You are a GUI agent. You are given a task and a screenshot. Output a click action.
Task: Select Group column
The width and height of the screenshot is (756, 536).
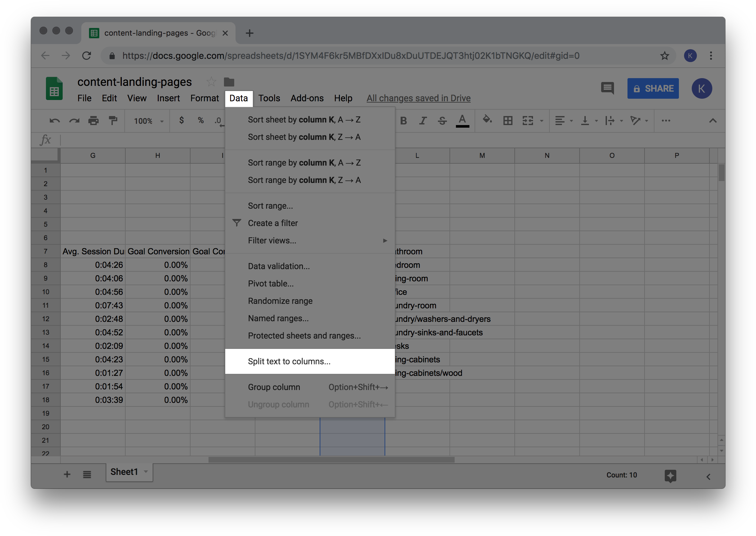tap(310, 387)
